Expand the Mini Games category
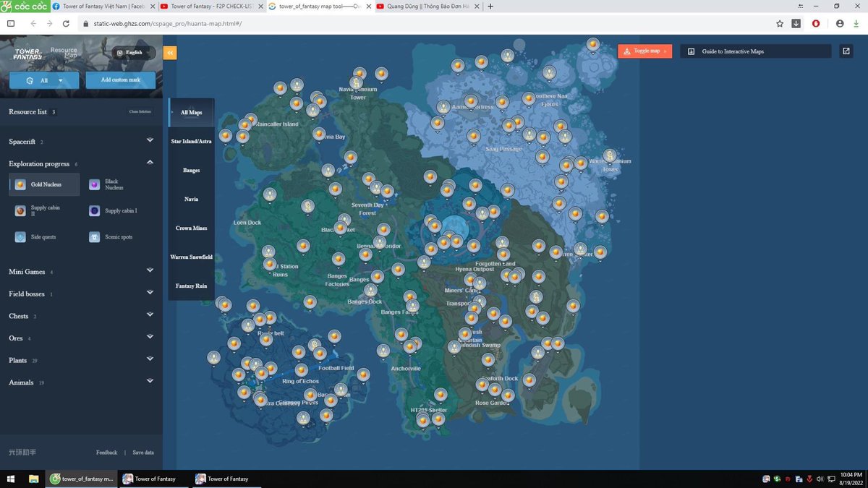 150,271
